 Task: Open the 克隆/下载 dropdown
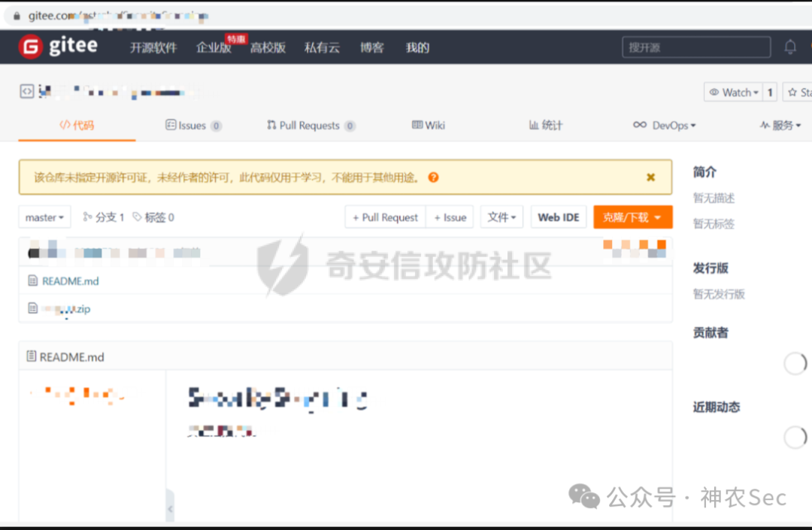point(632,217)
